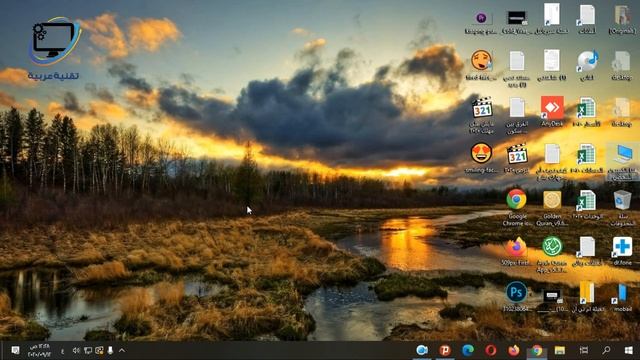Select the photo folder icon at top-right corner

pos(622,19)
